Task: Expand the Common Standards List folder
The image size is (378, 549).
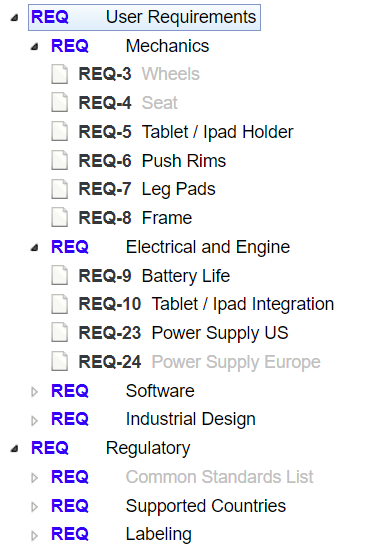Action: [34, 478]
